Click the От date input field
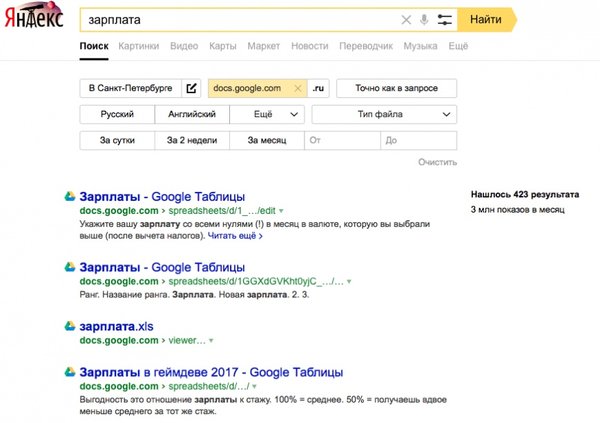Image resolution: width=600 pixels, height=423 pixels. point(345,140)
